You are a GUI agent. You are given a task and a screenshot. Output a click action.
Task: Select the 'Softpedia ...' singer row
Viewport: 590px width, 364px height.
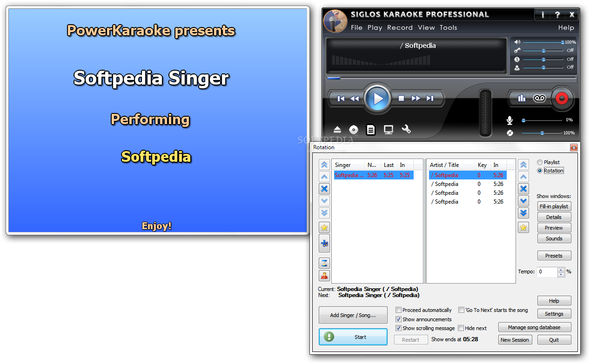[373, 175]
